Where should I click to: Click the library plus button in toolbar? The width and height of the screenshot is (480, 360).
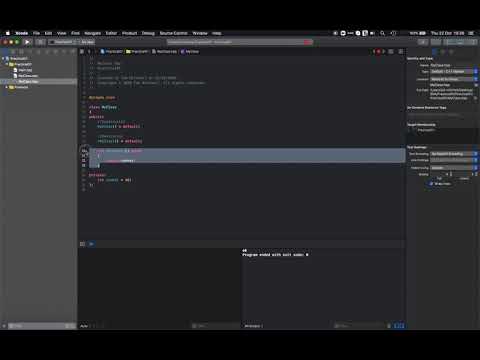point(423,42)
